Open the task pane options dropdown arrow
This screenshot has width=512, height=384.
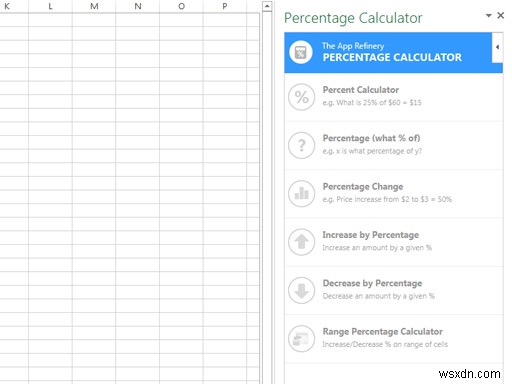489,15
